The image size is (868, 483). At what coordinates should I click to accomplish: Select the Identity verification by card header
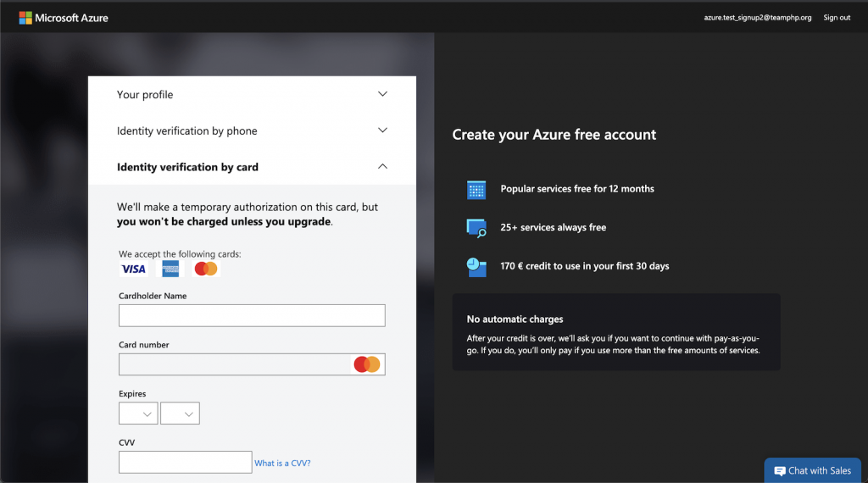(x=252, y=167)
